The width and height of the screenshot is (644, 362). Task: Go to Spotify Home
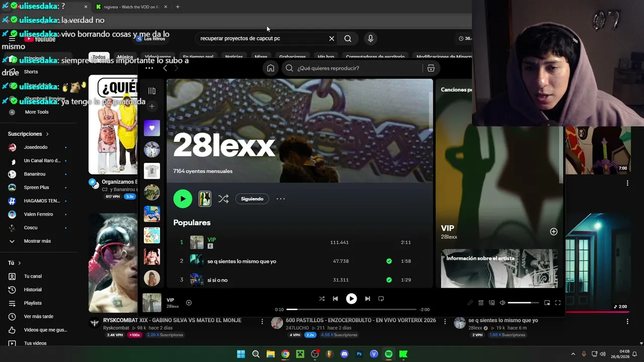[271, 68]
